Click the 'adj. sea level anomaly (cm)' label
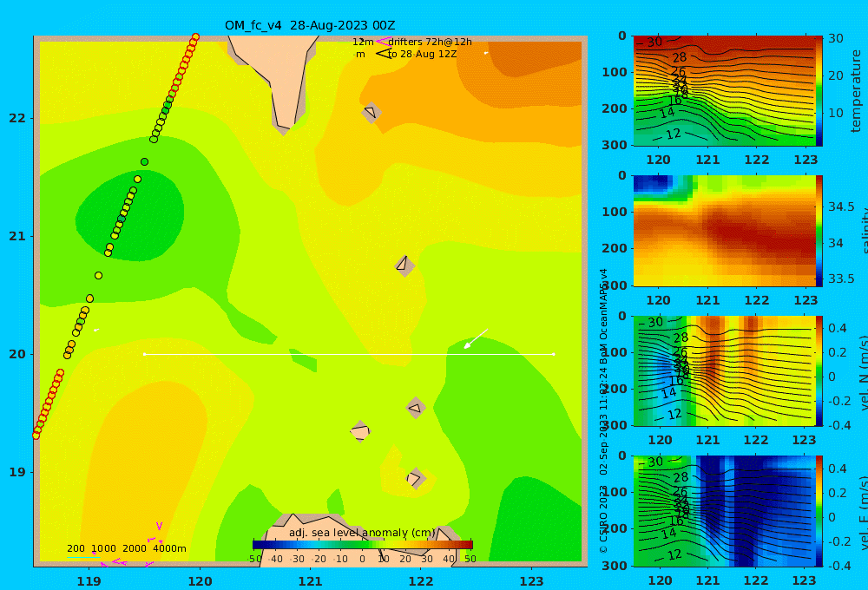Screen dimensions: 868x590 (x=362, y=533)
